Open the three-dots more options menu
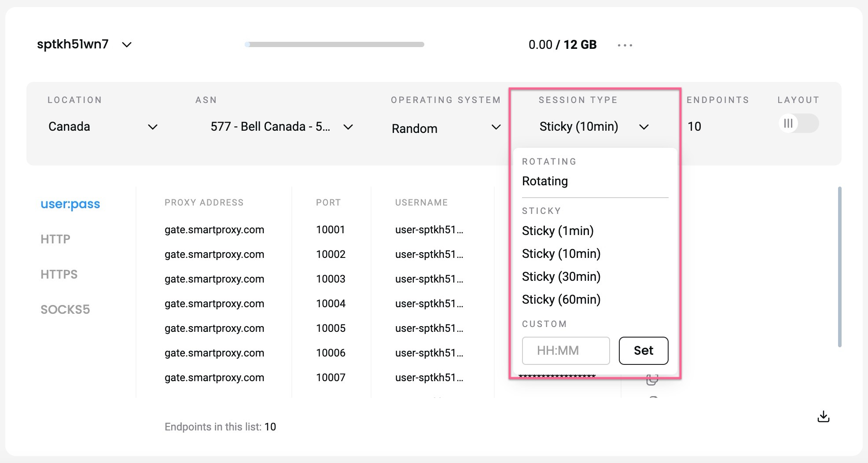Screen dimensions: 868x463 625,45
